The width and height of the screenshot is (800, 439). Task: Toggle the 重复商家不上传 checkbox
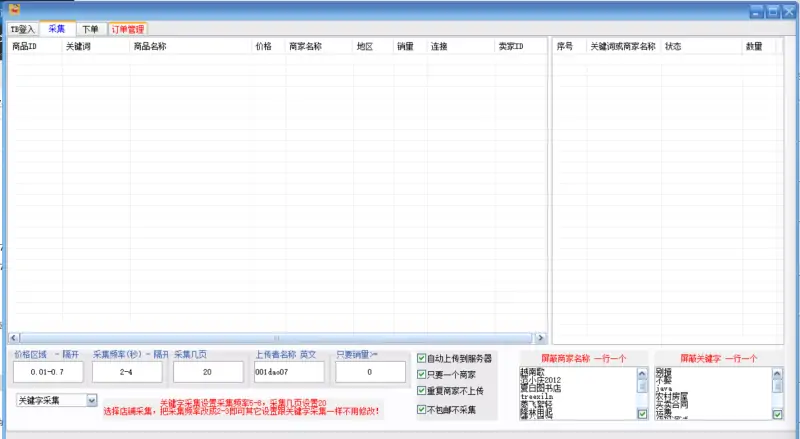[x=421, y=391]
